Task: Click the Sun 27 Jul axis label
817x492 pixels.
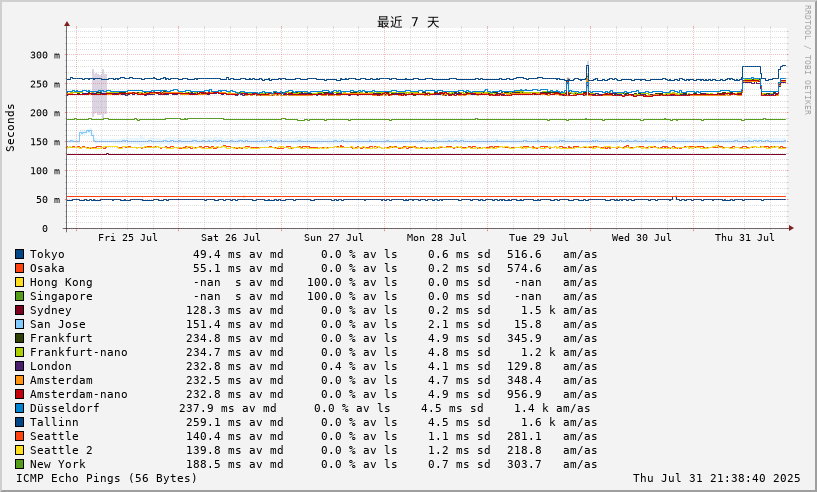Action: pyautogui.click(x=333, y=238)
